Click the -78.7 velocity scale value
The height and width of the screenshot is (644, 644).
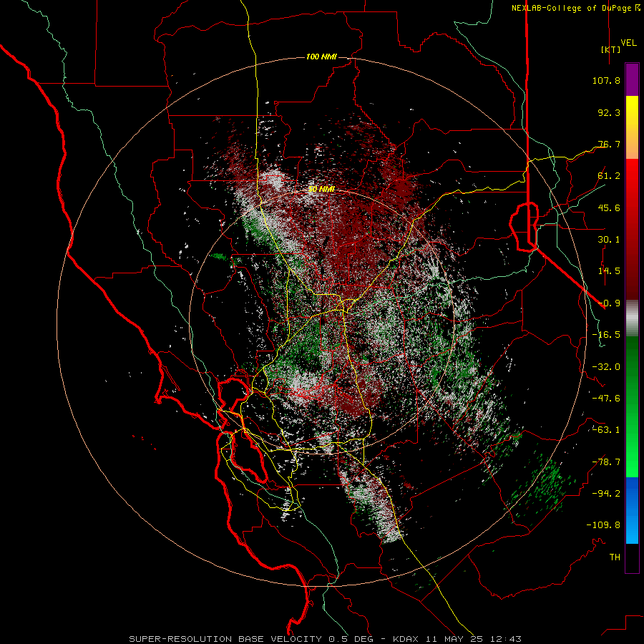tap(606, 462)
